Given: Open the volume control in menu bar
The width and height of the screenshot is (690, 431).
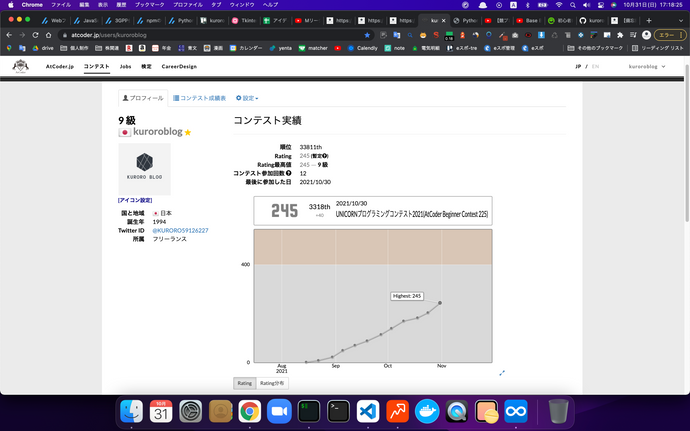Looking at the screenshot, I should (587, 5).
